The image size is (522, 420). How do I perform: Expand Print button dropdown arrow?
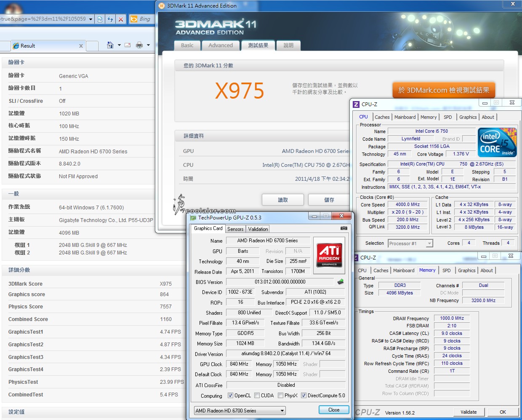[x=148, y=45]
